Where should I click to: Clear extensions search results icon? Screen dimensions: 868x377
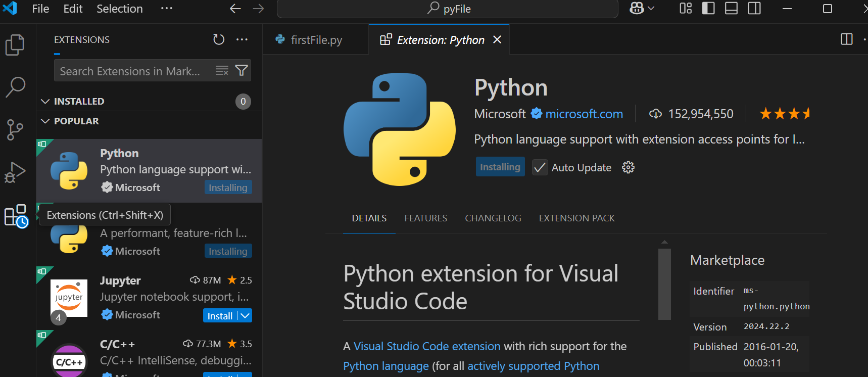pos(222,71)
